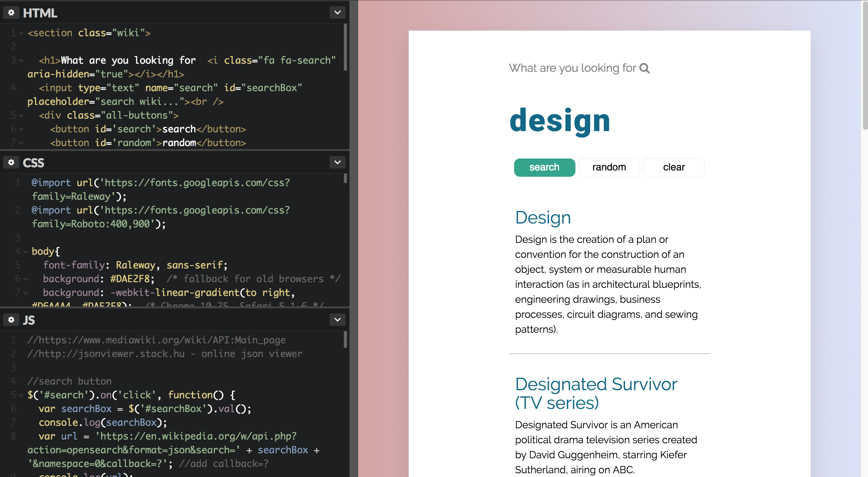Open the CSS panel settings gear
This screenshot has height=477, width=868.
(x=11, y=162)
